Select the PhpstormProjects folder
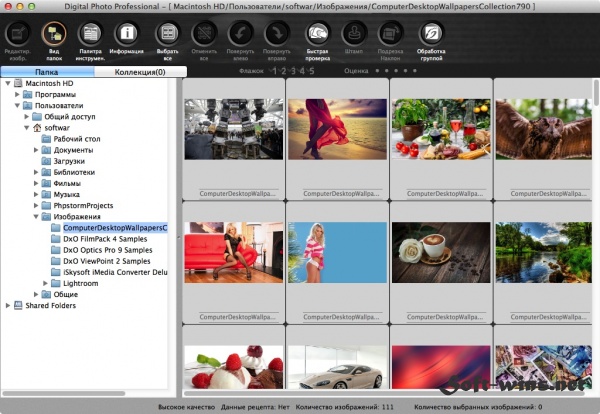Viewport: 600px width, 414px height. click(x=83, y=205)
